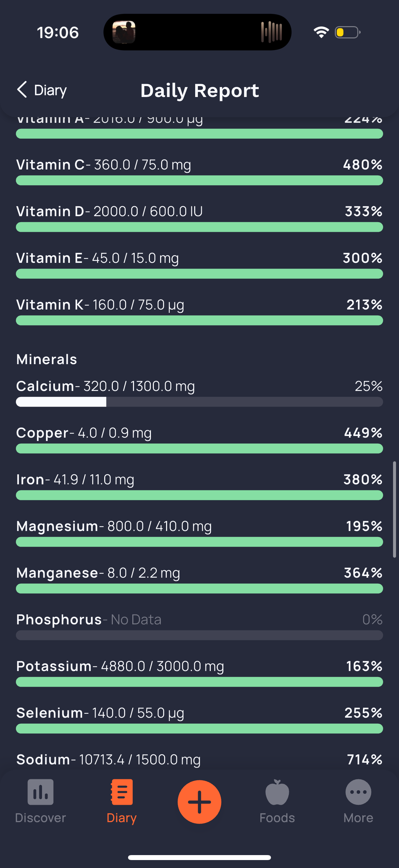Click the vertical scrollbar indicator
The image size is (399, 868).
394,509
